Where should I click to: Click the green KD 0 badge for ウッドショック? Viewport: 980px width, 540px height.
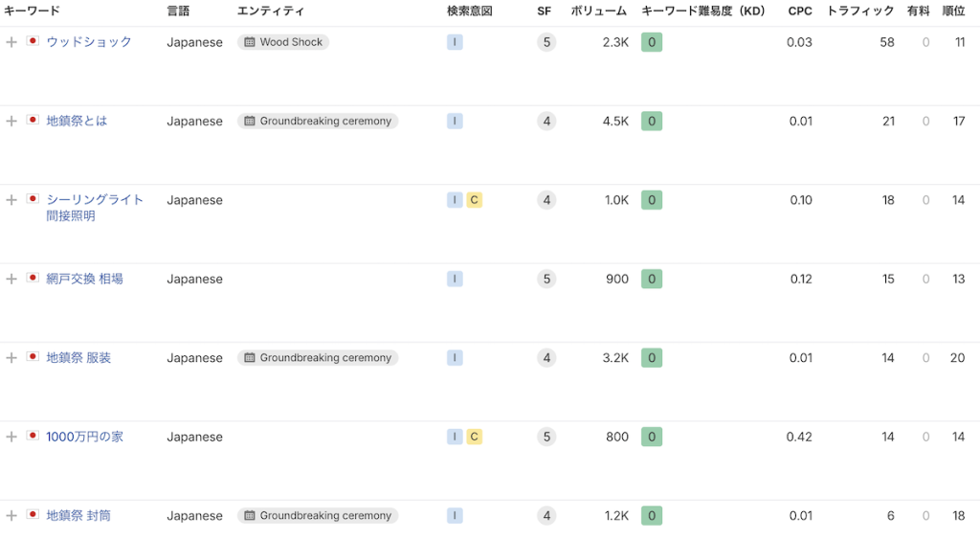coord(652,42)
